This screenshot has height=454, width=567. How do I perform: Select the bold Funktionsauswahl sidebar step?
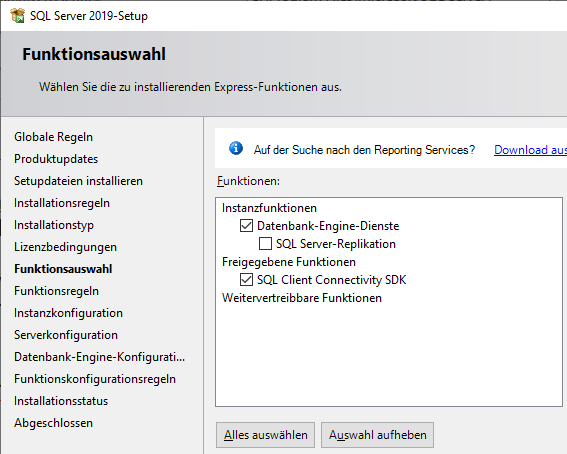pos(63,269)
